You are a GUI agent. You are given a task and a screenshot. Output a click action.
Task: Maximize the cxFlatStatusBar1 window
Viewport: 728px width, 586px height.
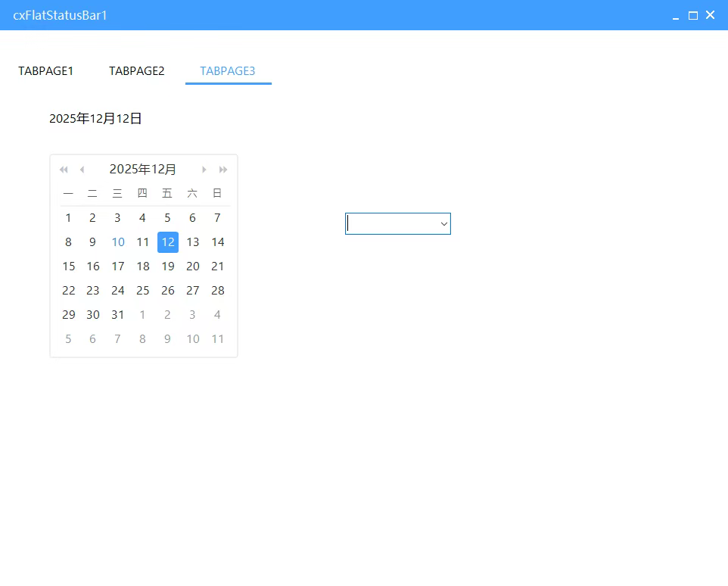coord(692,16)
